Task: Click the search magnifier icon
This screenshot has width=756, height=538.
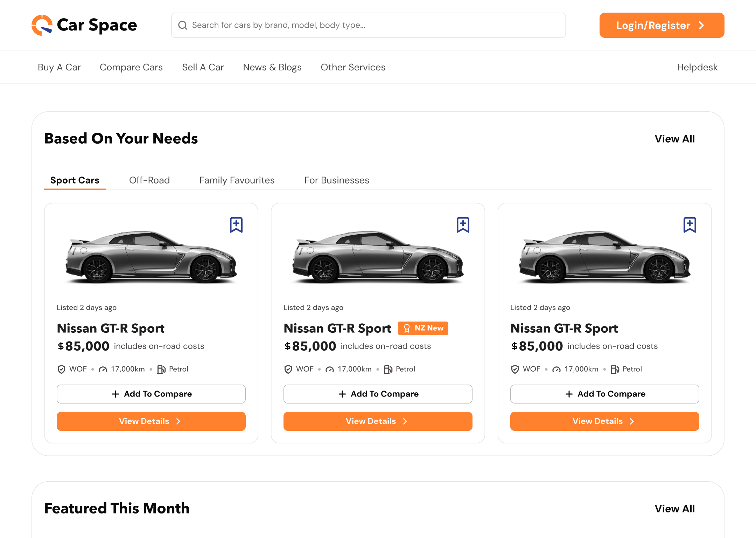Action: point(183,25)
